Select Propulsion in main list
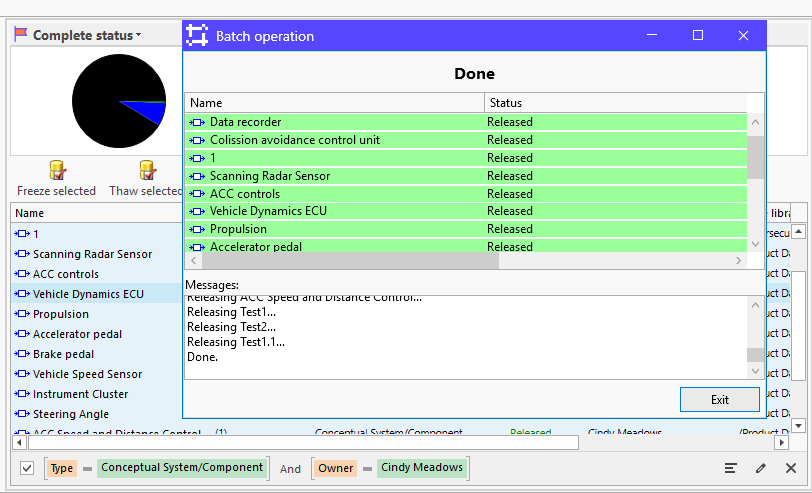The width and height of the screenshot is (812, 493). pos(97,314)
